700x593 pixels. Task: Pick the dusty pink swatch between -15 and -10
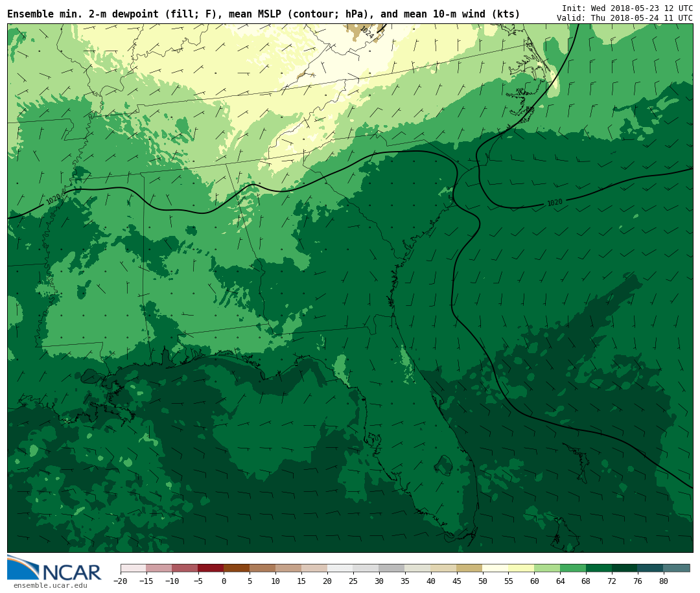(x=159, y=568)
